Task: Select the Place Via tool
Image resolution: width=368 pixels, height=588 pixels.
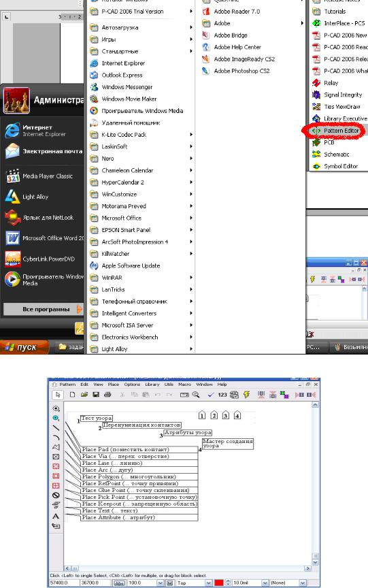Action: 56,418
